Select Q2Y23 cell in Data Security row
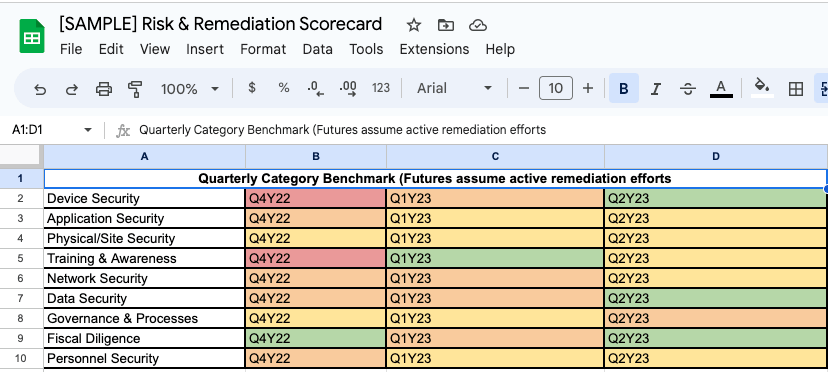Screen dimensions: 828x372 coord(716,299)
